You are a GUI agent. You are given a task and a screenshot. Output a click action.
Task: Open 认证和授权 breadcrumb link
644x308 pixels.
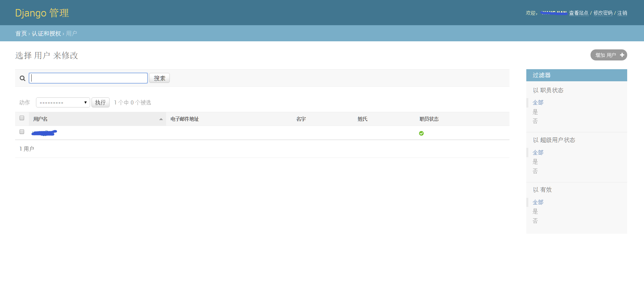[46, 34]
